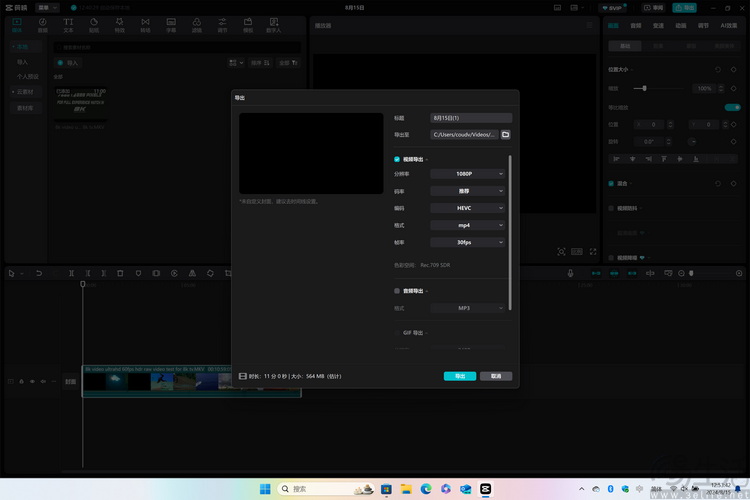The height and width of the screenshot is (500, 750).
Task: Uncheck the video export (视频导出) checkbox
Action: pyautogui.click(x=397, y=159)
